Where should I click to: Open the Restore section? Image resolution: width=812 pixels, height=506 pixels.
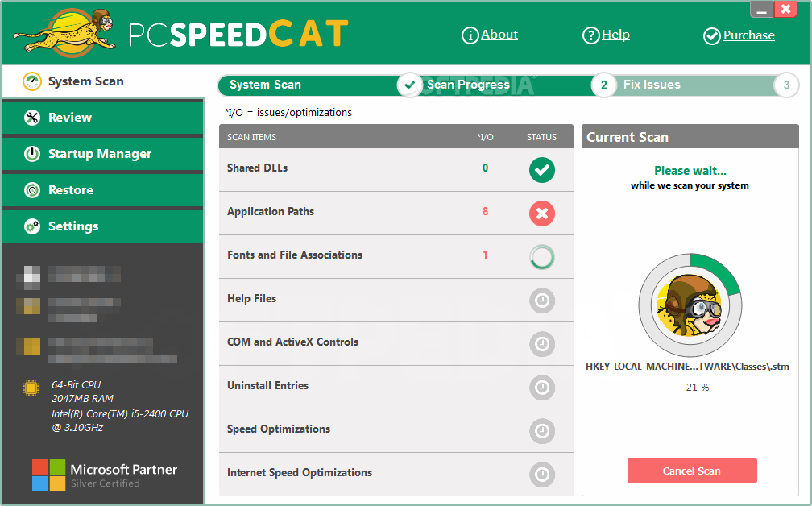(102, 190)
